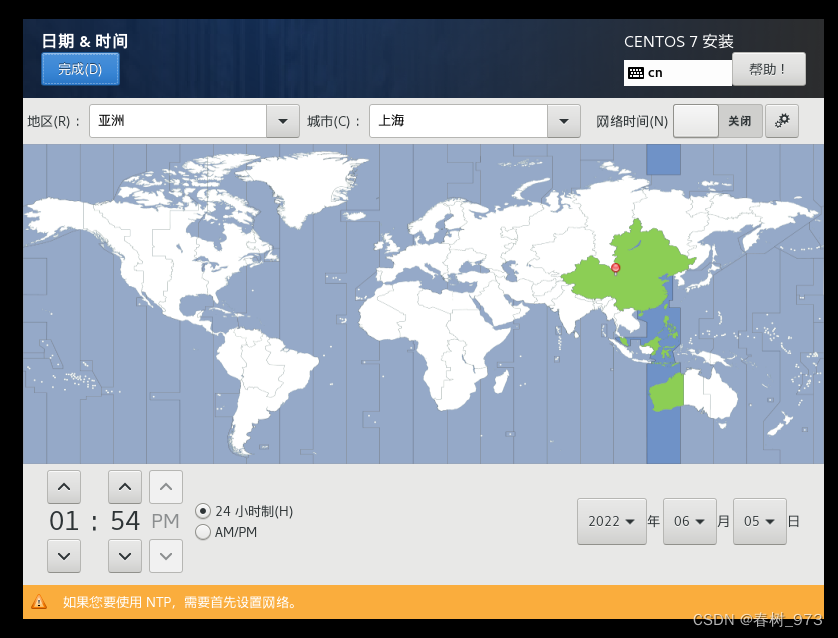Click the highlighted western Australia region on map

point(666,394)
